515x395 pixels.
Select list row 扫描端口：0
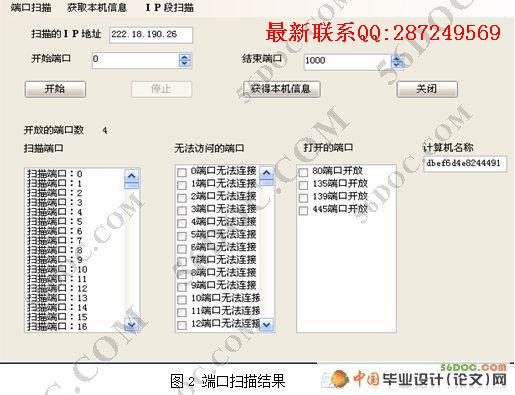click(75, 174)
